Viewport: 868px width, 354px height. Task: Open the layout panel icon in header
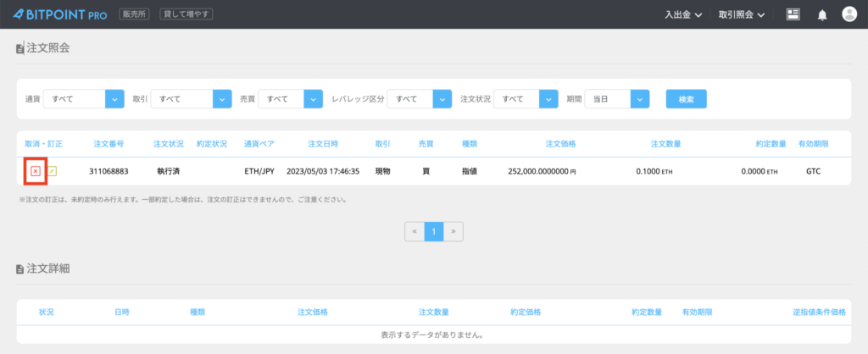[x=793, y=14]
